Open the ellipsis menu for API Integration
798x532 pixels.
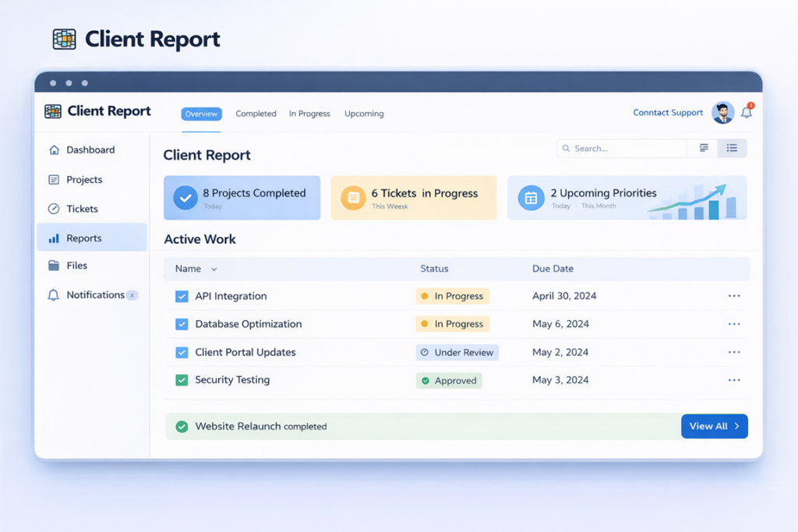tap(733, 296)
